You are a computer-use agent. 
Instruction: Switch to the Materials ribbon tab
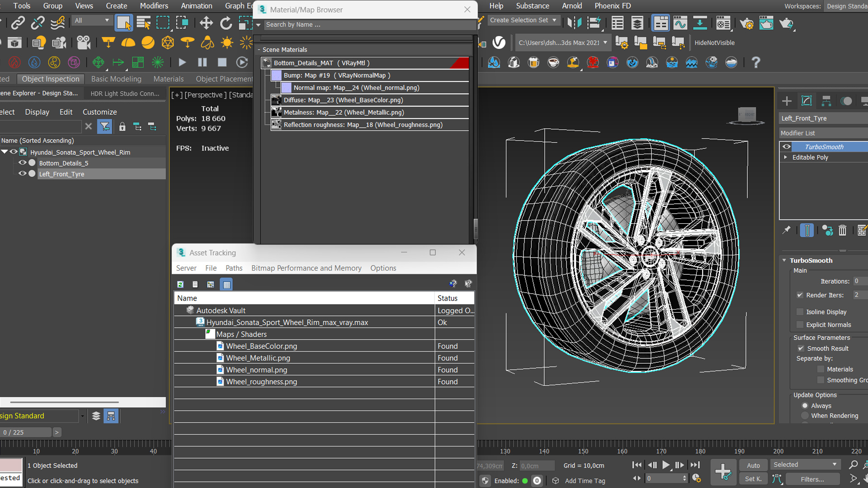(168, 79)
